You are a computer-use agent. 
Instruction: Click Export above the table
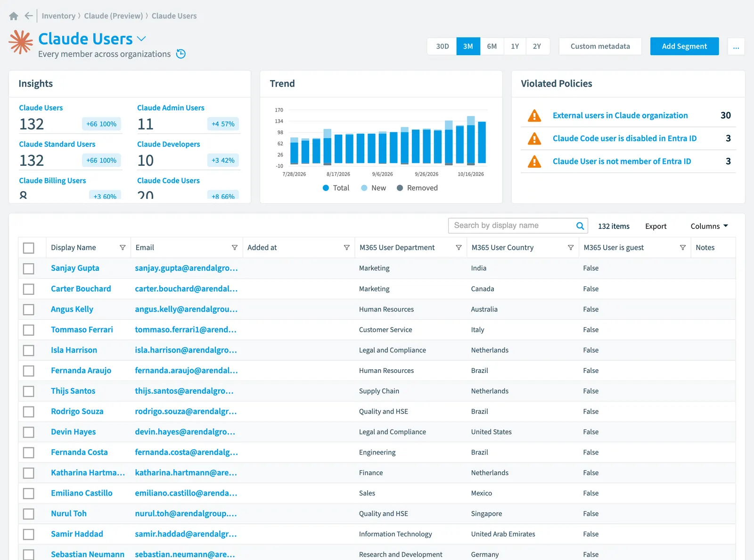[x=656, y=226]
